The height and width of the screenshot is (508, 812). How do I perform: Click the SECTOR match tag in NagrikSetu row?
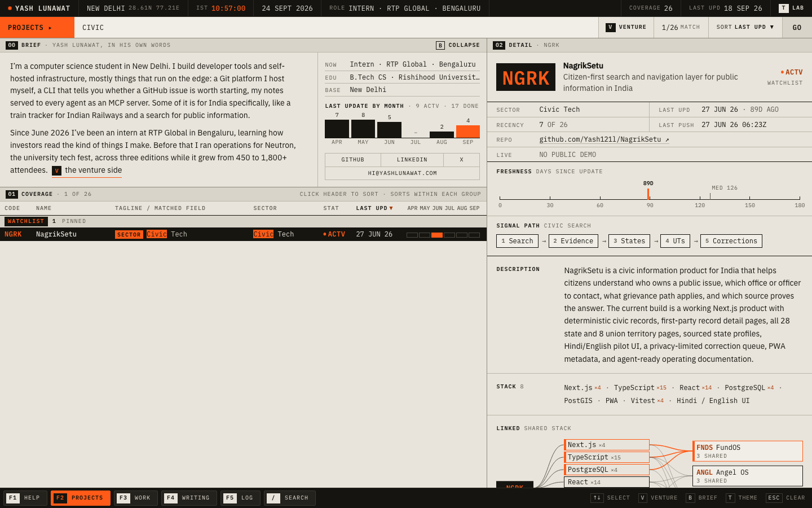[129, 235]
